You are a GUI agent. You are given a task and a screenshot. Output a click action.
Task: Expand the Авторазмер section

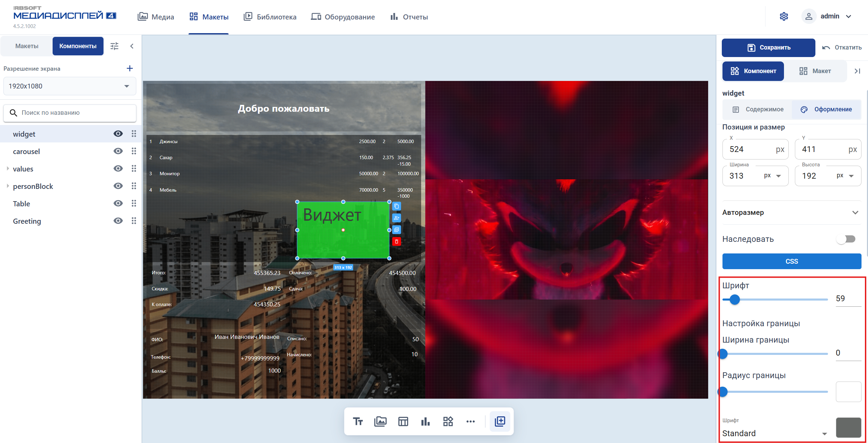coord(791,212)
